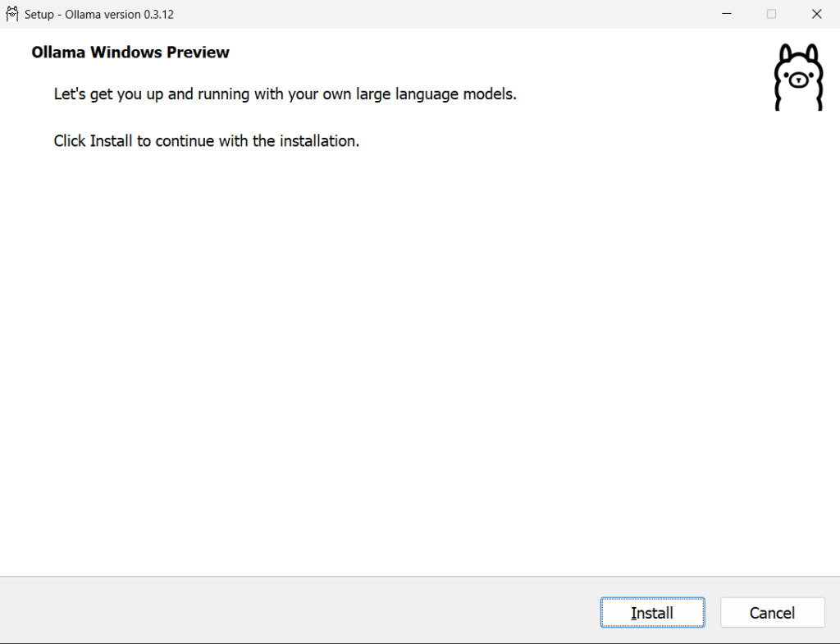Image resolution: width=840 pixels, height=644 pixels.
Task: Click the divider line above the footer buttons
Action: 410,576
